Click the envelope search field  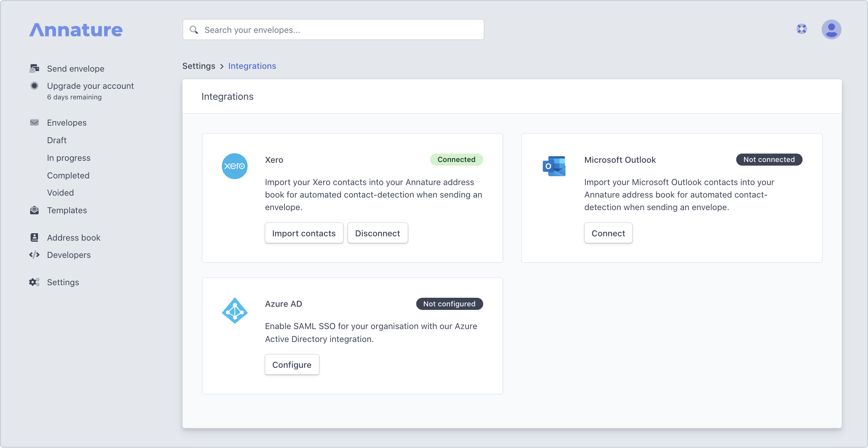point(333,29)
